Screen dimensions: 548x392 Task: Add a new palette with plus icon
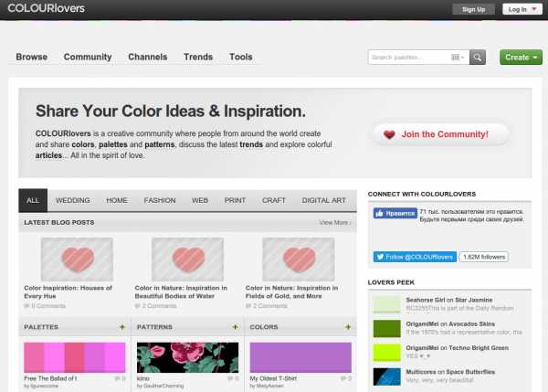[121, 326]
